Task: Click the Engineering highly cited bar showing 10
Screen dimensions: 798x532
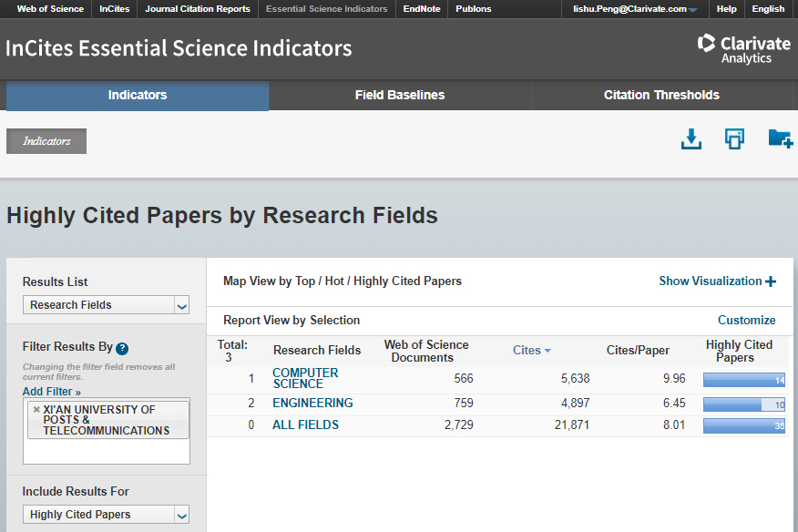Action: coord(744,404)
